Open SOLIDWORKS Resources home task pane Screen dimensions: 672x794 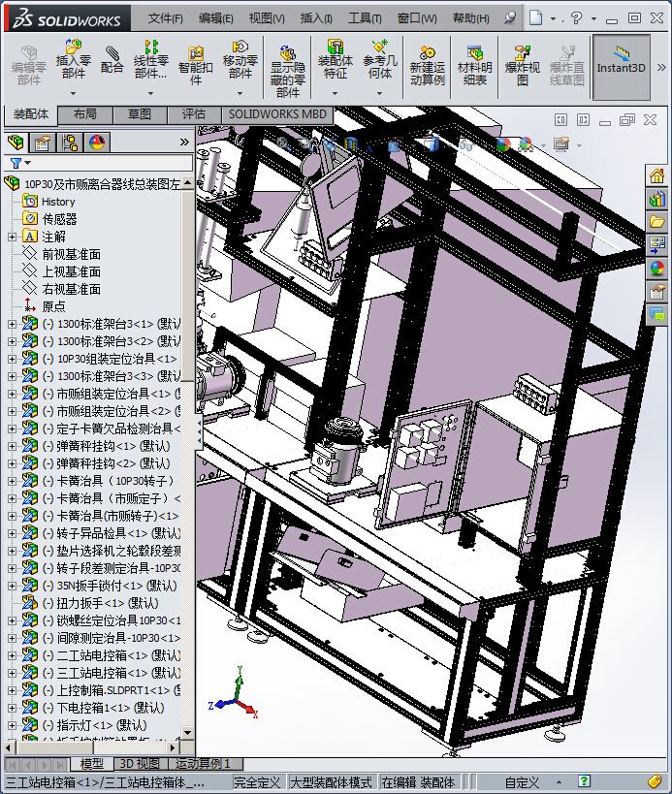(x=656, y=175)
